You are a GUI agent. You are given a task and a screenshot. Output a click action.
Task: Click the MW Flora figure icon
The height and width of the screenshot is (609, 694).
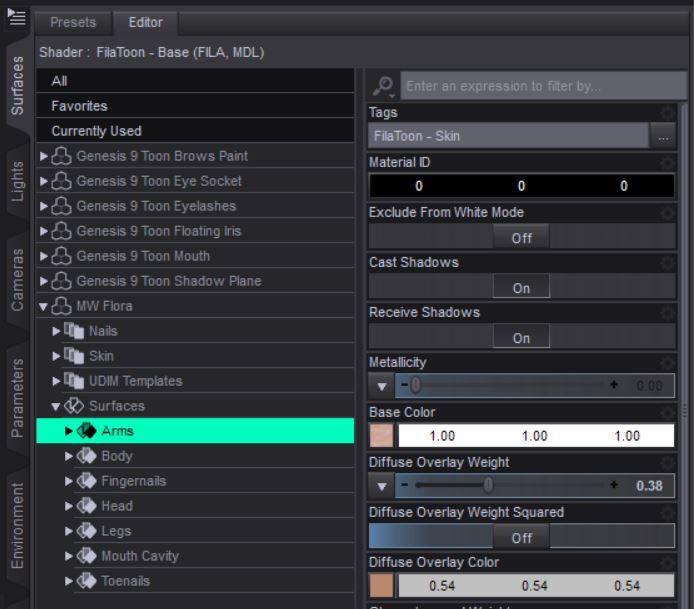pos(62,306)
